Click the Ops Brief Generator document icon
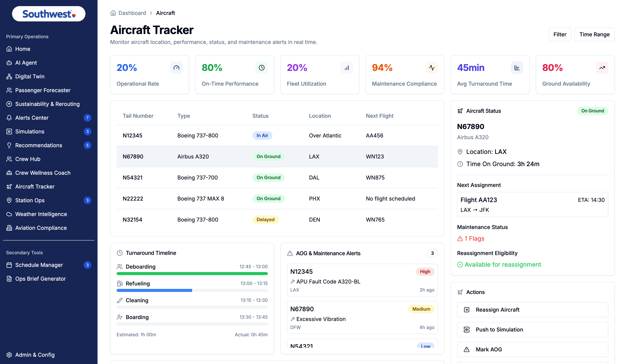627x364 pixels. tap(9, 279)
